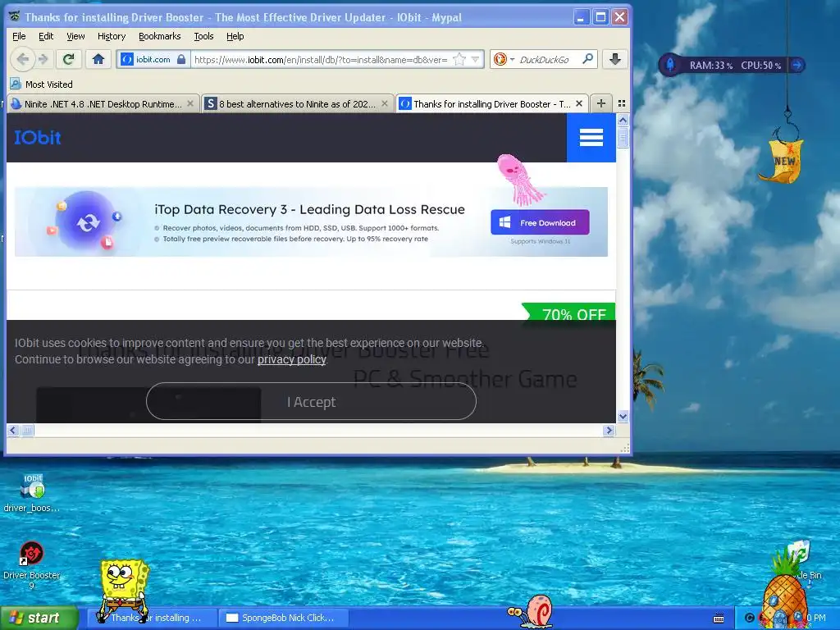The width and height of the screenshot is (840, 630).
Task: Close the Ninite .NET 4.8 tab
Action: (190, 104)
